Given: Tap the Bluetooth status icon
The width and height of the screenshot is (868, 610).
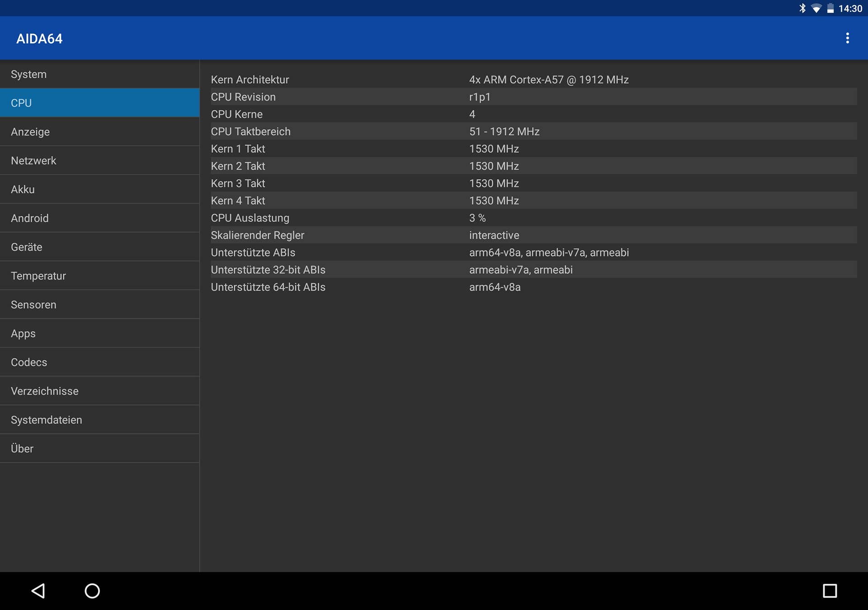Looking at the screenshot, I should pyautogui.click(x=803, y=8).
